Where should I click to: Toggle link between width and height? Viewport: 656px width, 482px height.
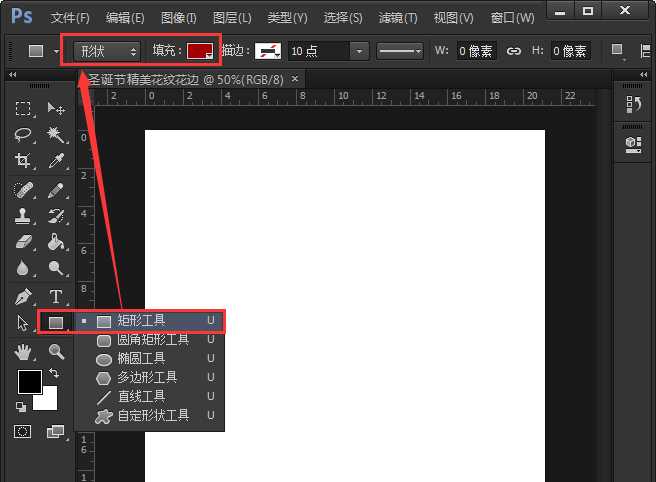coord(514,51)
